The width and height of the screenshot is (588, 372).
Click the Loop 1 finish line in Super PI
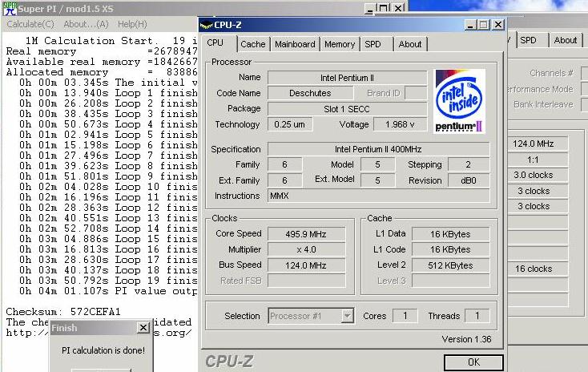[108, 93]
